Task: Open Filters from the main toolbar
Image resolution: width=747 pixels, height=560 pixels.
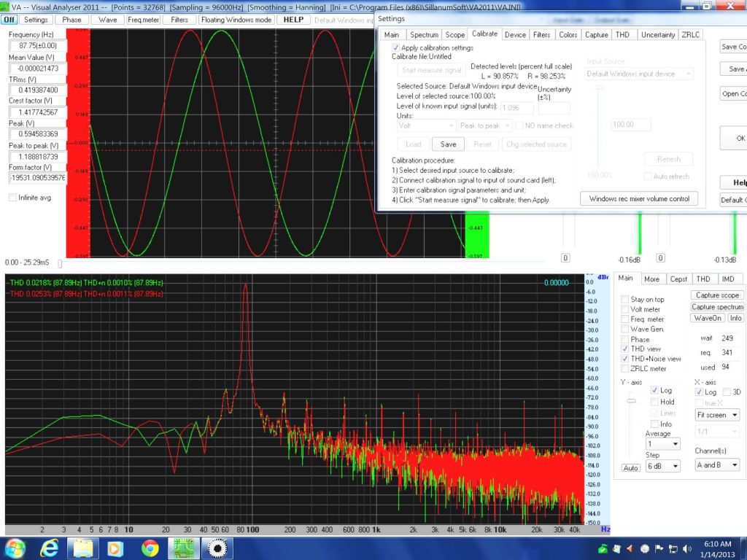Action: coord(179,20)
